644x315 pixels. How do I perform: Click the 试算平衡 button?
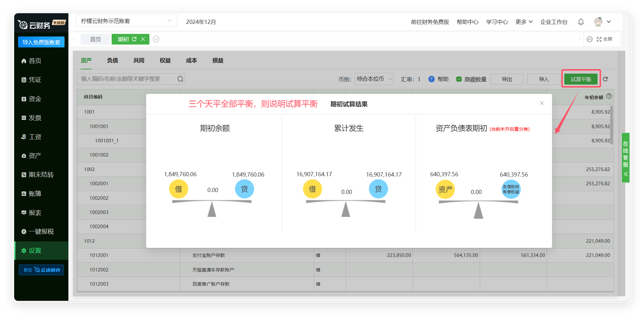[x=581, y=79]
